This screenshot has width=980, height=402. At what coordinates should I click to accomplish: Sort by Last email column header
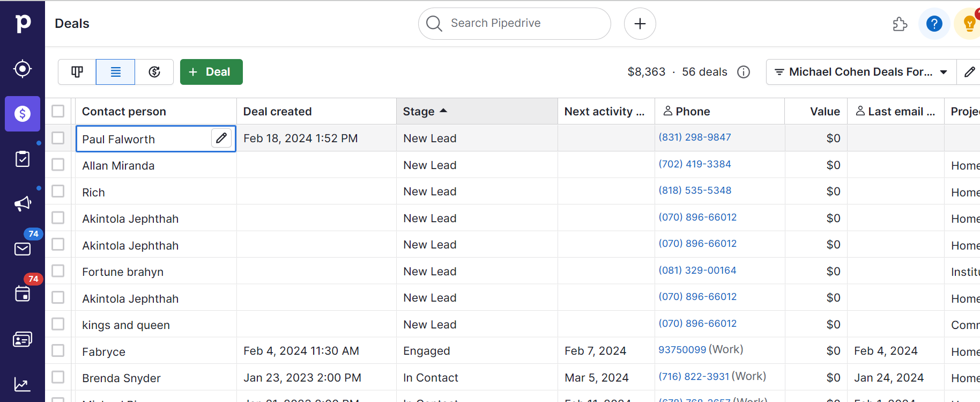(896, 111)
